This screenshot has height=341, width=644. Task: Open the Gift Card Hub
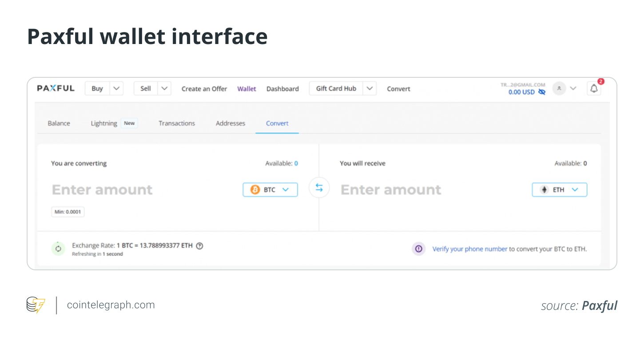[x=336, y=88]
